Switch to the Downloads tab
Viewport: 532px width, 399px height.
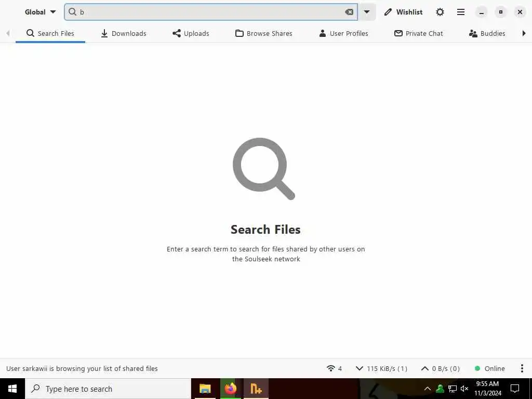point(124,33)
